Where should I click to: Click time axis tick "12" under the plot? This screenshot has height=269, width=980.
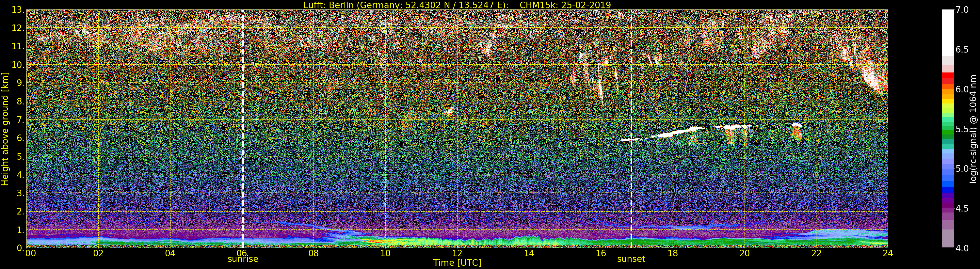coord(457,253)
